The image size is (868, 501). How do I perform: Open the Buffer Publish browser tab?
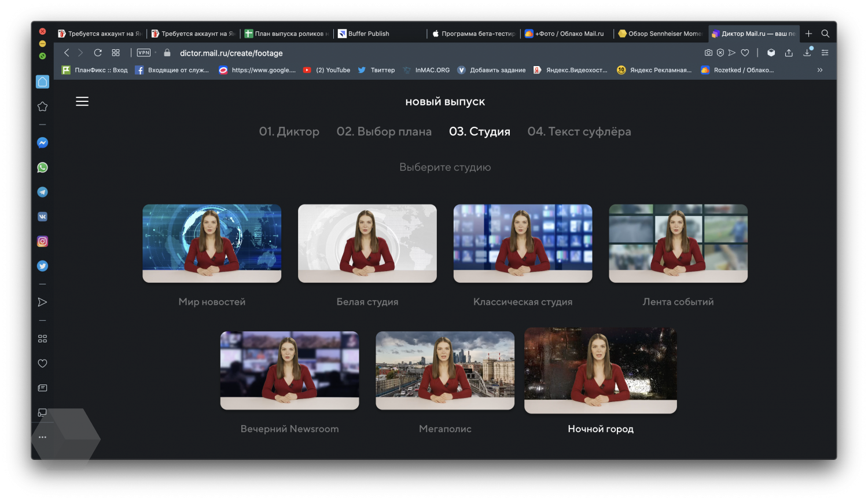click(368, 34)
